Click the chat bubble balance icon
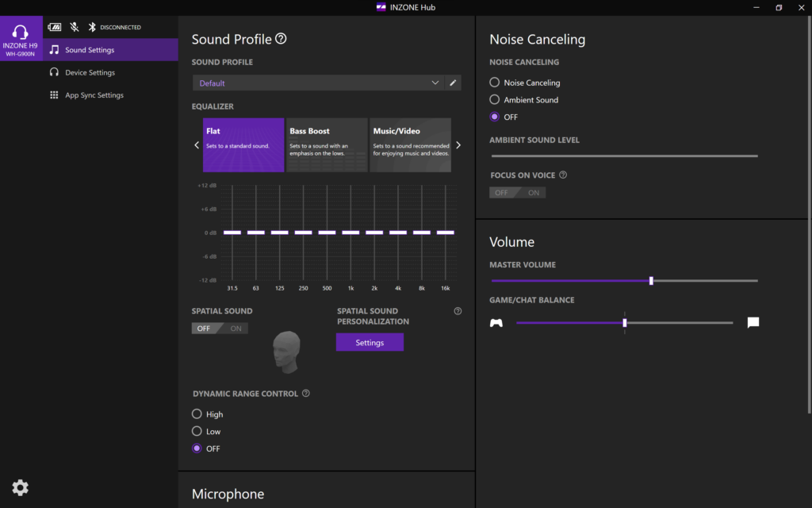Viewport: 812px width, 508px height. 753,322
